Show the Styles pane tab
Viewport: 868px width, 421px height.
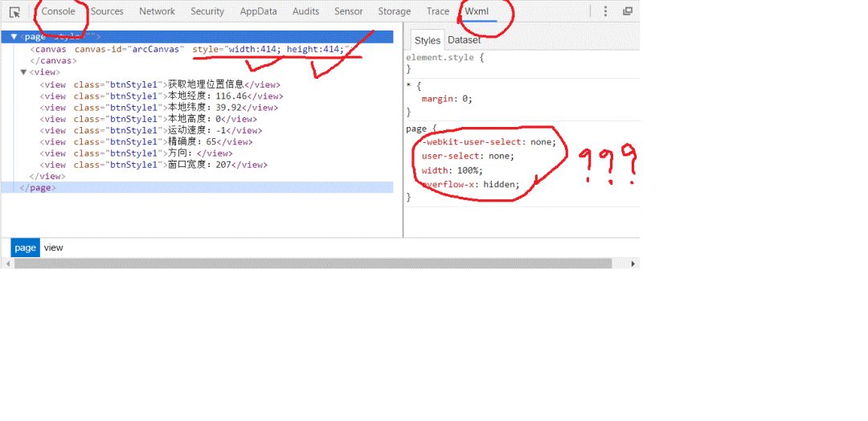(428, 40)
